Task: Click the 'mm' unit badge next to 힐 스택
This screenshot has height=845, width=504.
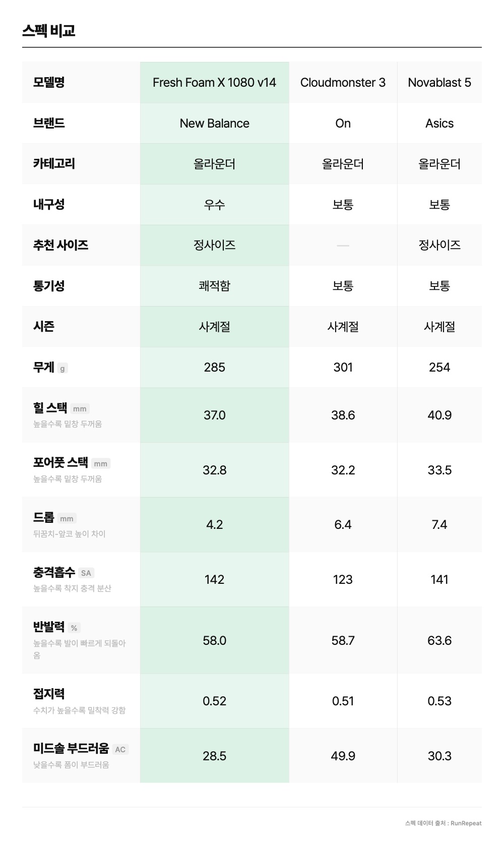Action: pos(80,409)
